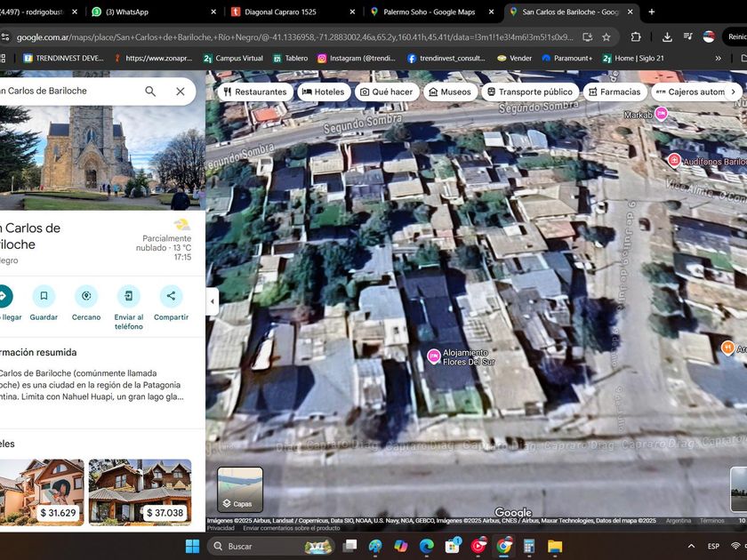Click the search magnifier icon
The image size is (747, 560).
(x=150, y=92)
